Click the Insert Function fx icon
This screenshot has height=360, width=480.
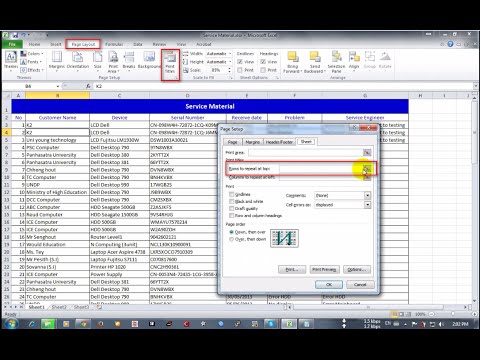pos(88,86)
